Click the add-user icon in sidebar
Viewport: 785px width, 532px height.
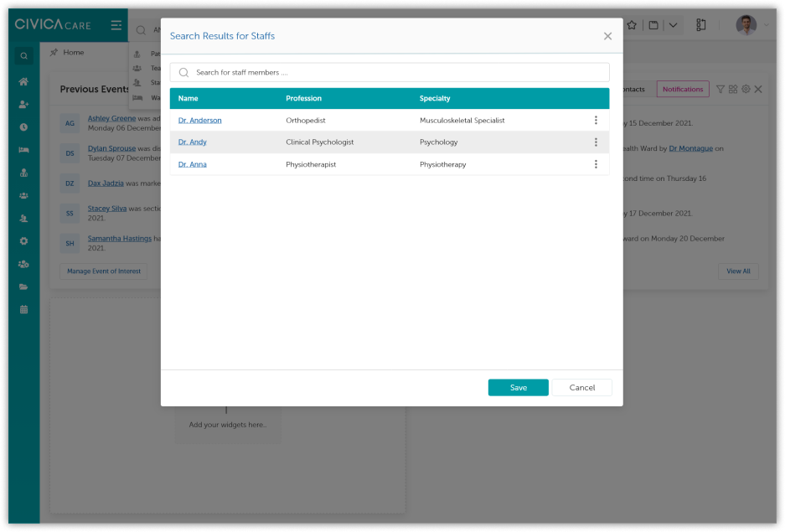[23, 104]
